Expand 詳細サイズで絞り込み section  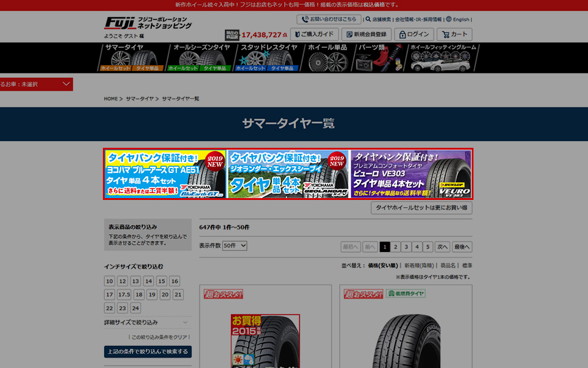(148, 323)
